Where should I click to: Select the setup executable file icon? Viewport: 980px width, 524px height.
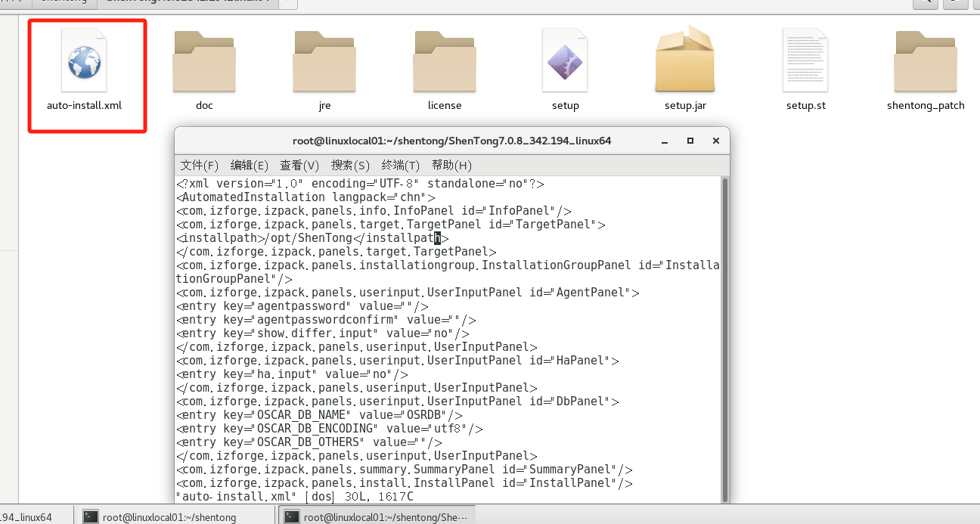coord(565,60)
